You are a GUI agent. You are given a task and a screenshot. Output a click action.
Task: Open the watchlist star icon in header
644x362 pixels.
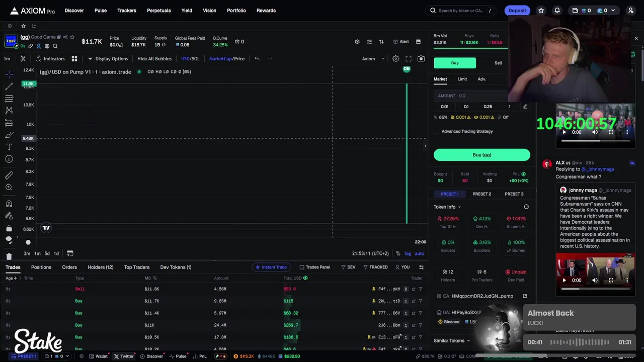click(x=541, y=11)
